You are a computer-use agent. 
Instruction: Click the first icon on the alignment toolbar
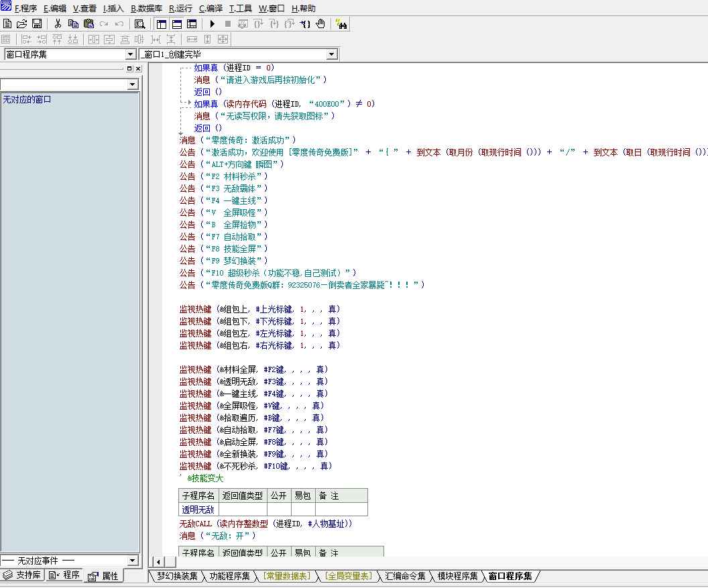tap(6, 40)
